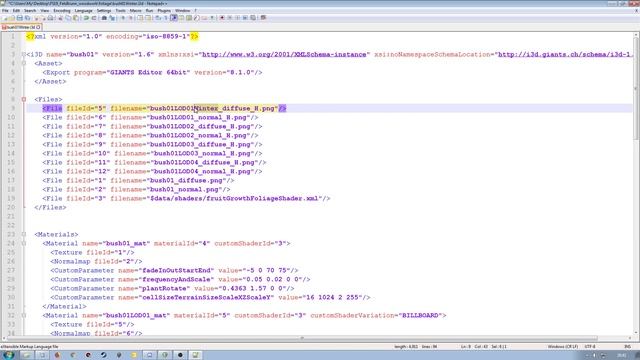Toggle INS mode in the status bar
The image size is (640, 360).
pos(627,347)
